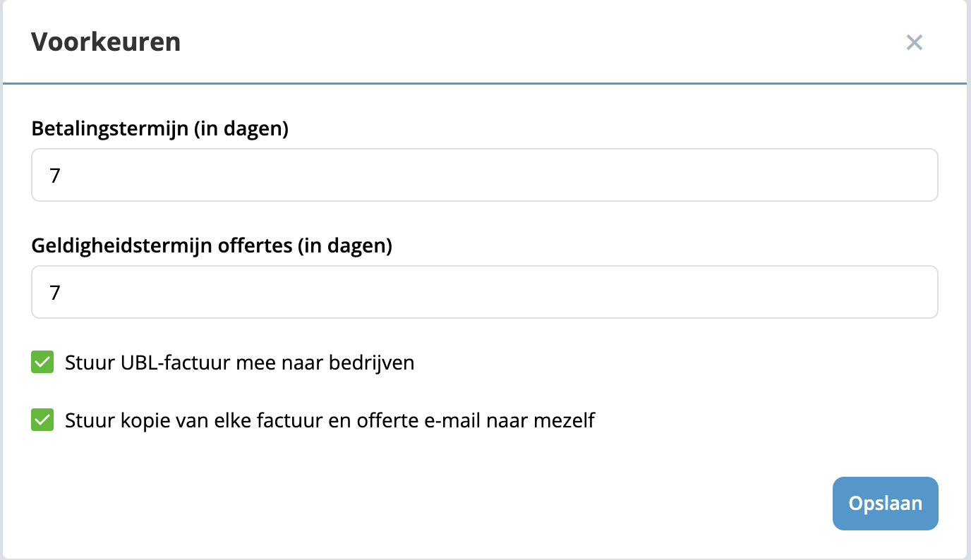Click the "Betalingstermijn (in dagen)" label
This screenshot has height=560, width=971.
[x=160, y=129]
